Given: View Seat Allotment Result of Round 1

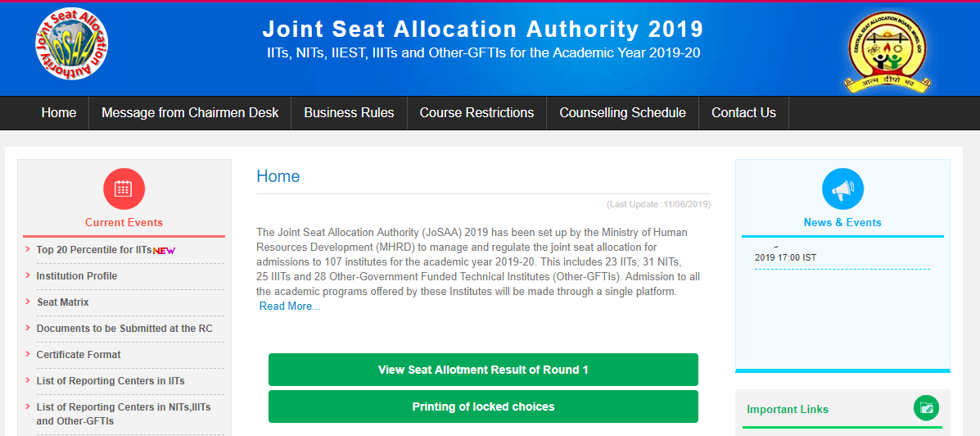Looking at the screenshot, I should tap(483, 370).
